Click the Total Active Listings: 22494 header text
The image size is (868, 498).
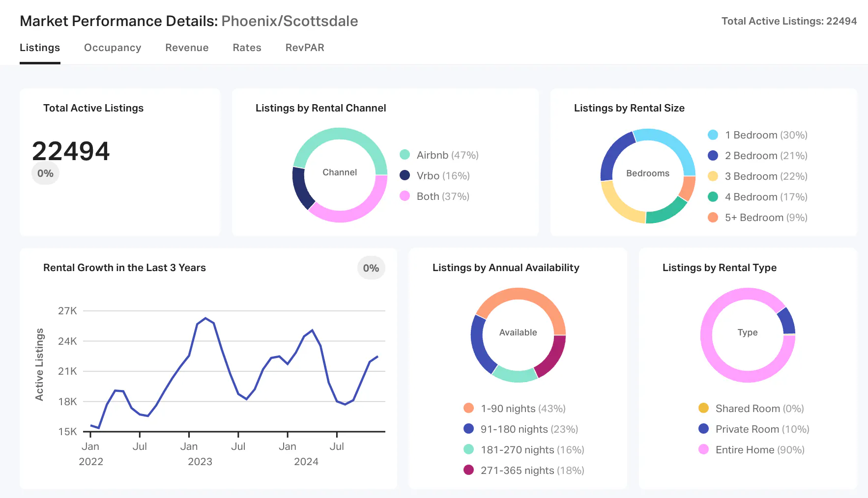789,21
